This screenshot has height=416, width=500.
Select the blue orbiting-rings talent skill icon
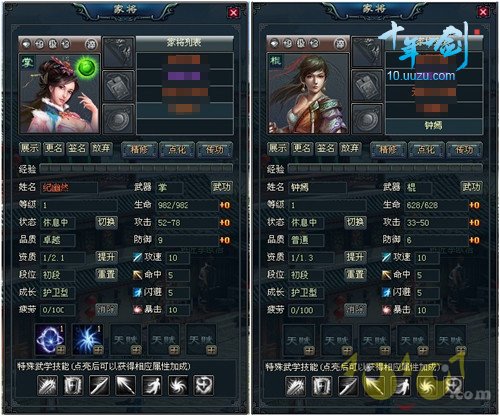click(50, 340)
